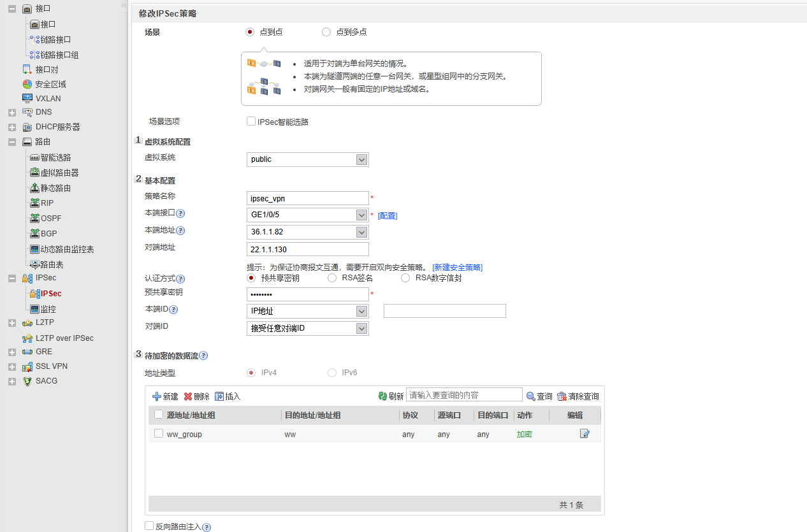Screen dimensions: 807x532
Task: Click the edit icon in ww_group row
Action: coord(585,434)
